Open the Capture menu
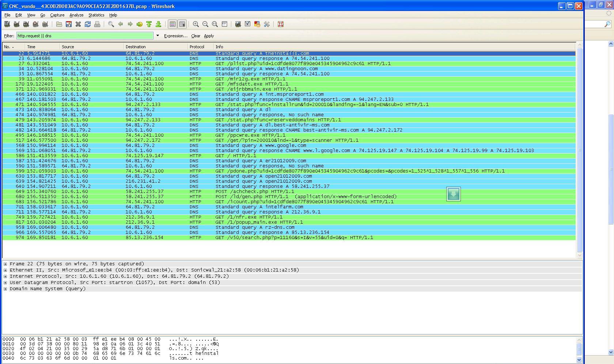 point(57,15)
